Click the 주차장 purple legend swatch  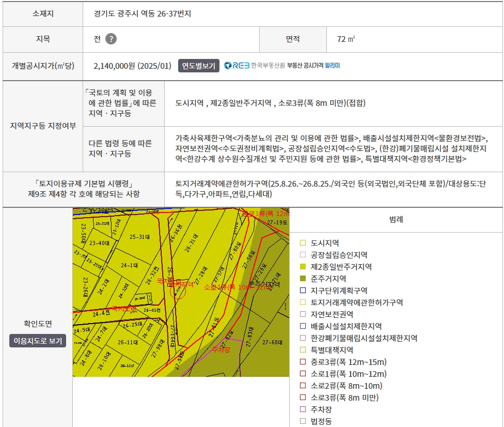[x=303, y=409]
